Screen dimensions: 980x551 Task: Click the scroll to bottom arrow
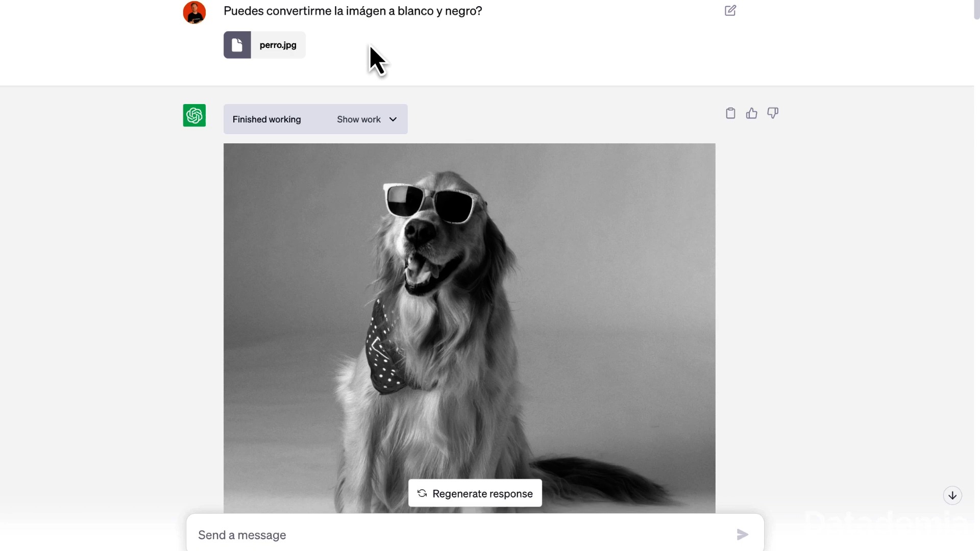[x=952, y=495]
